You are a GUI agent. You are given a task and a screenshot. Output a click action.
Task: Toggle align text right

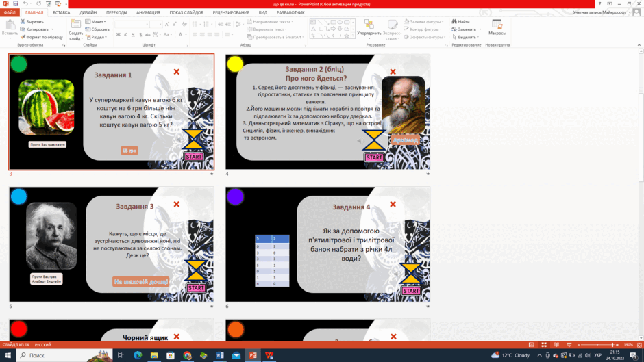pos(210,35)
